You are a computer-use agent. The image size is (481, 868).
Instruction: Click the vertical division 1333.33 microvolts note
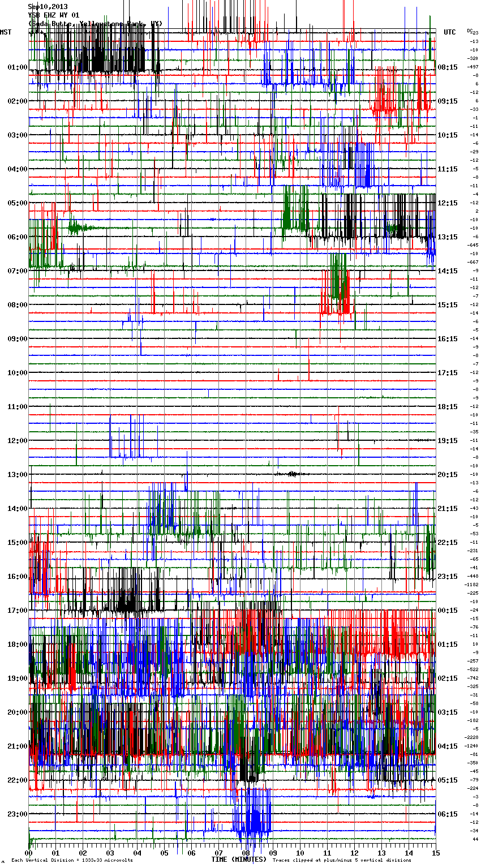(72, 860)
